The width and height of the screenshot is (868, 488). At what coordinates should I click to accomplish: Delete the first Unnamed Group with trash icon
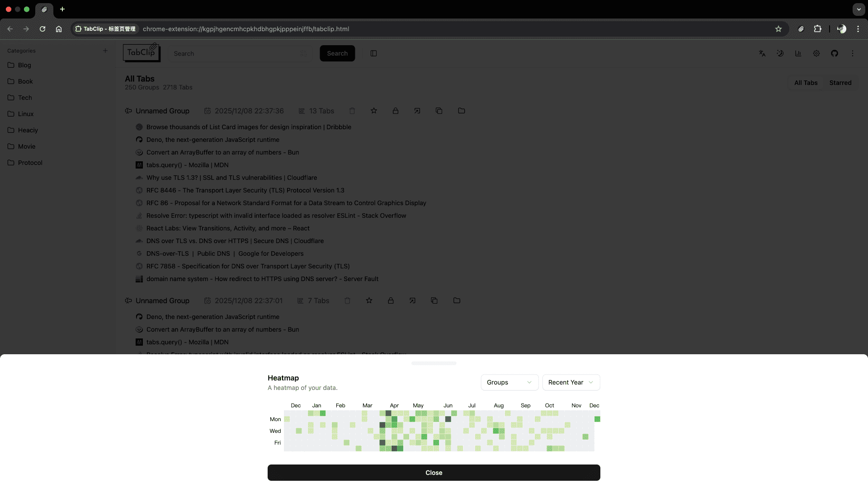point(352,111)
